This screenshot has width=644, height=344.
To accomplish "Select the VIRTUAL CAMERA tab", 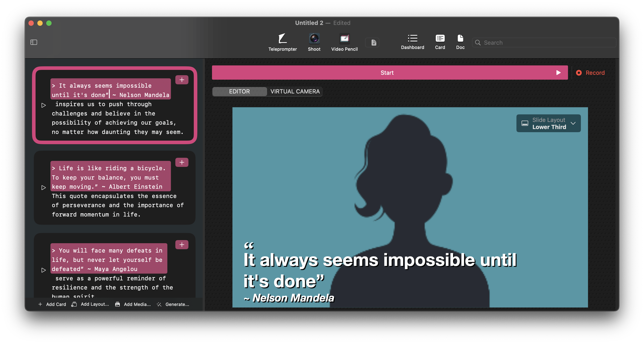I will (x=295, y=92).
